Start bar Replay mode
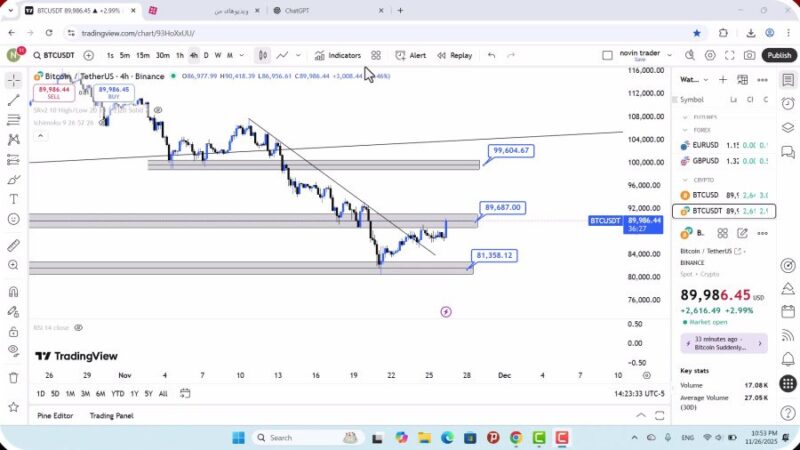This screenshot has width=800, height=450. 454,56
